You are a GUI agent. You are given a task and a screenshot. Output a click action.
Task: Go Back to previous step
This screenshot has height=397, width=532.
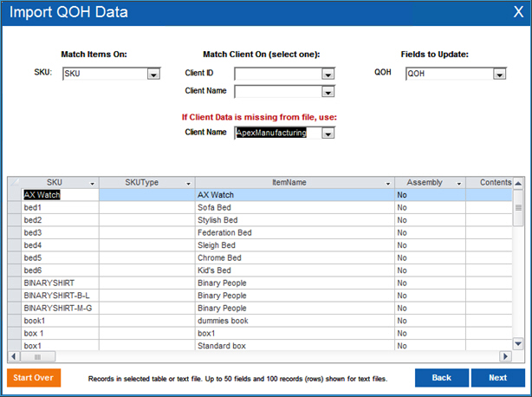pos(441,378)
